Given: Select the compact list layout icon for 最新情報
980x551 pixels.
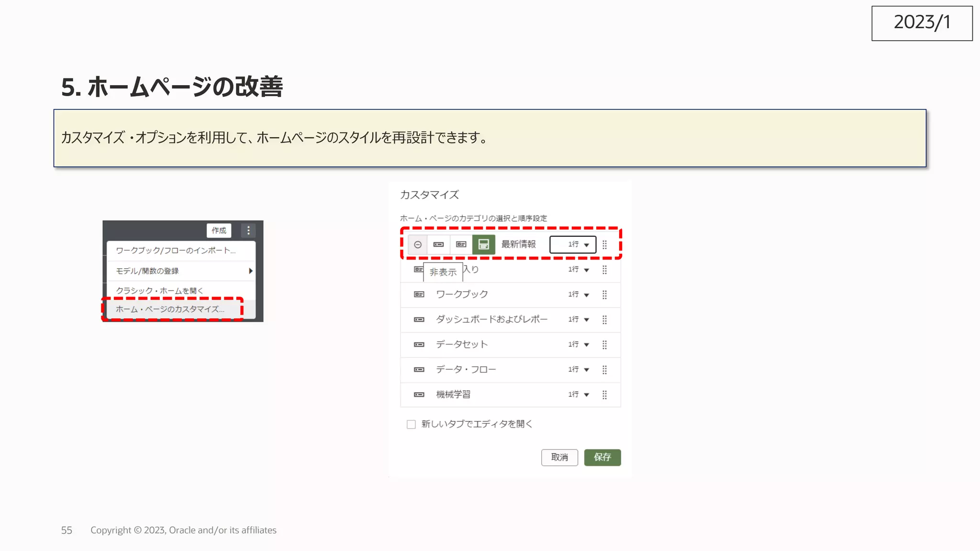Looking at the screenshot, I should [438, 244].
